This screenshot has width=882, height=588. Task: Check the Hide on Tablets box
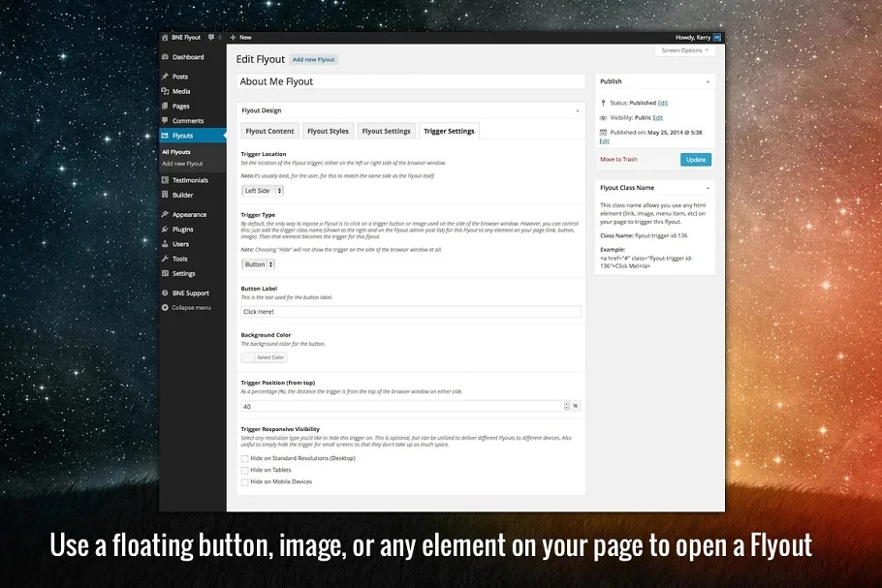click(245, 470)
